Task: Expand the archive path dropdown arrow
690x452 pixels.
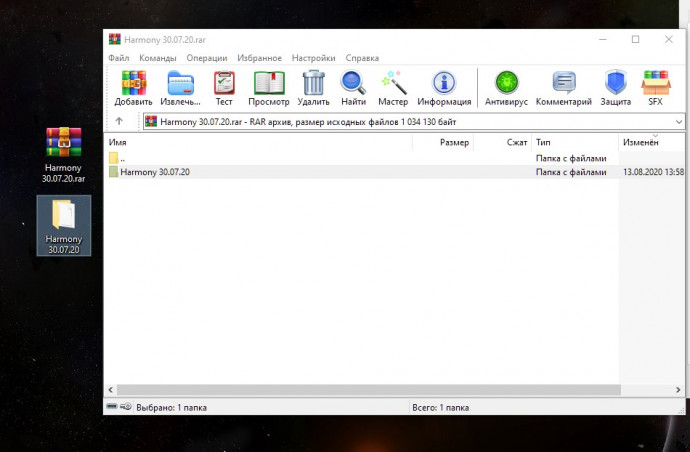Action: (x=679, y=122)
